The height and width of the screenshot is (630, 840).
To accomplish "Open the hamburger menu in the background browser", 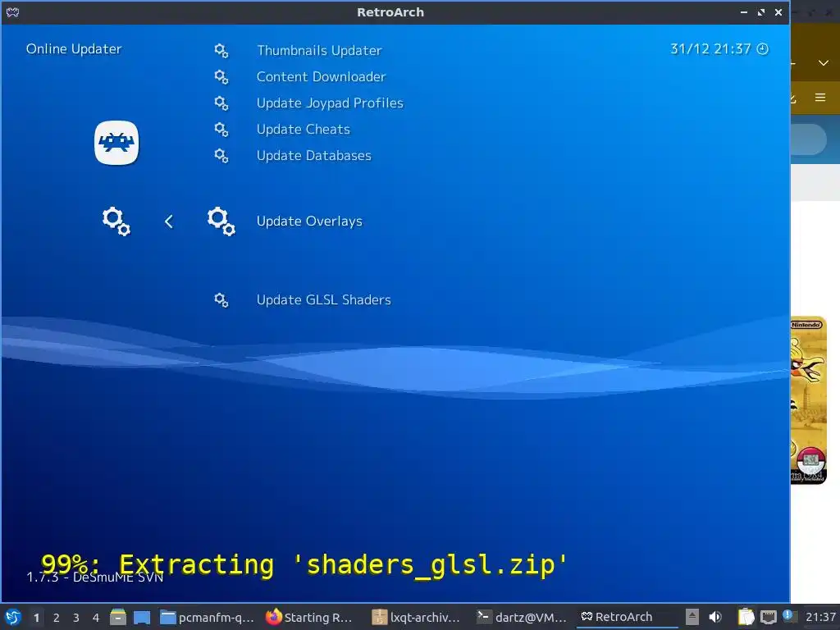I will coord(820,98).
